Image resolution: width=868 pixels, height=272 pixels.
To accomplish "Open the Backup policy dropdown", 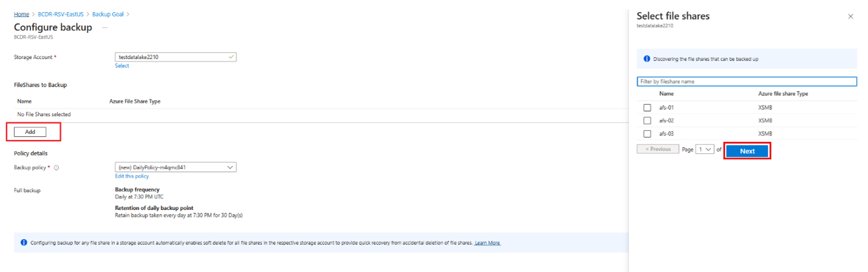I will pos(176,167).
